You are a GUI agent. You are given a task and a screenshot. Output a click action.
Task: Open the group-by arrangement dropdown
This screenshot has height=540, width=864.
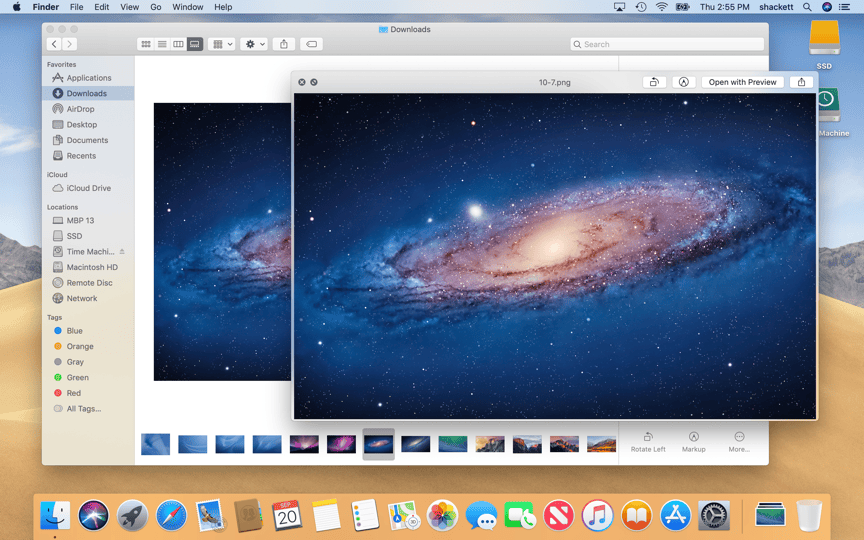point(222,44)
